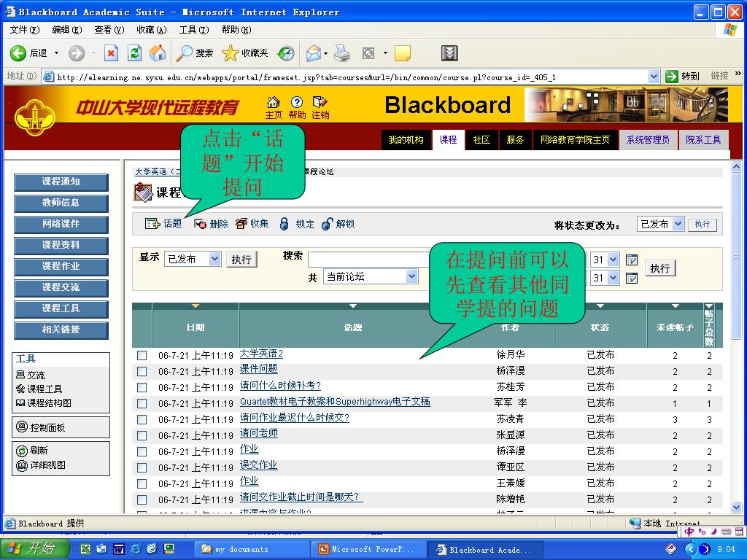This screenshot has width=747, height=560.
Task: Click 执行 next to the 显示 dropdown
Action: click(241, 260)
